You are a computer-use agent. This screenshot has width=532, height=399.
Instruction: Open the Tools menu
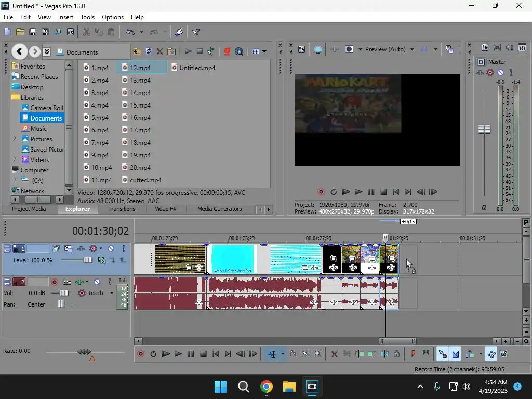(x=87, y=17)
